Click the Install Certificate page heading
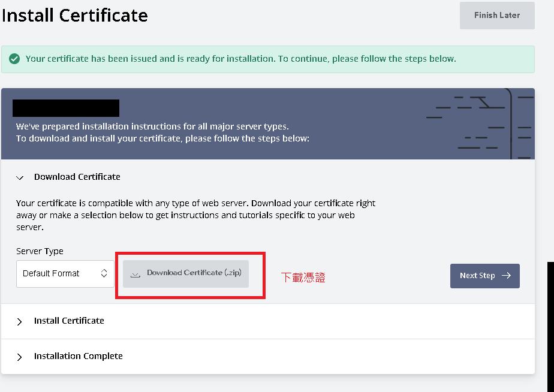The height and width of the screenshot is (392, 554). coord(75,15)
